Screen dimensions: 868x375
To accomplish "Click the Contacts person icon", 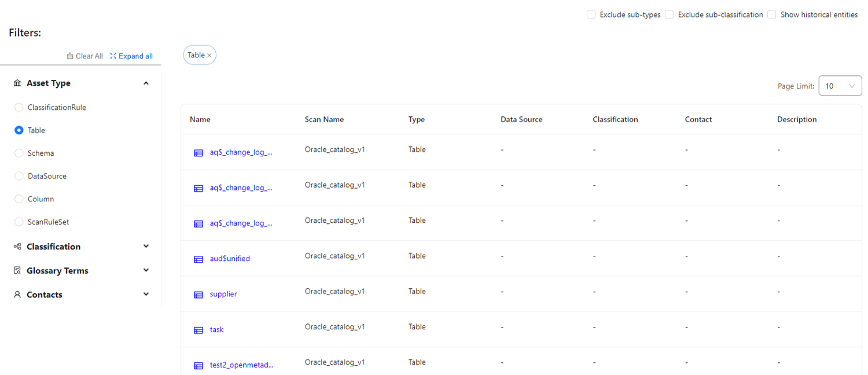I will pos(17,295).
